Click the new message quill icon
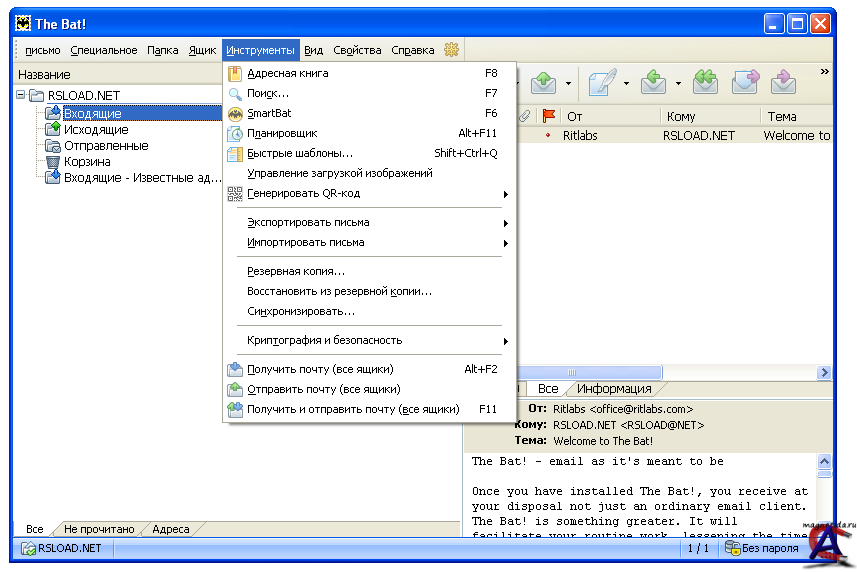The width and height of the screenshot is (857, 572). [x=602, y=83]
